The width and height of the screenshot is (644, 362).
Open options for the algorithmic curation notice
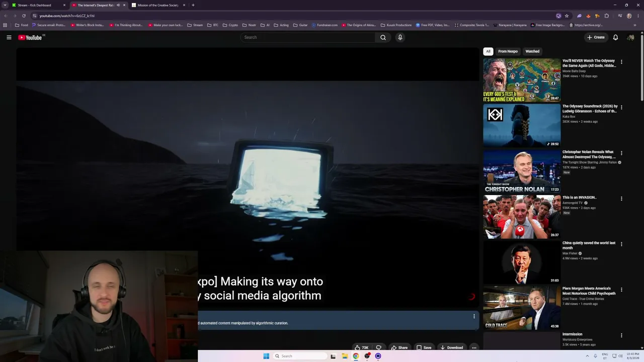tap(473, 316)
